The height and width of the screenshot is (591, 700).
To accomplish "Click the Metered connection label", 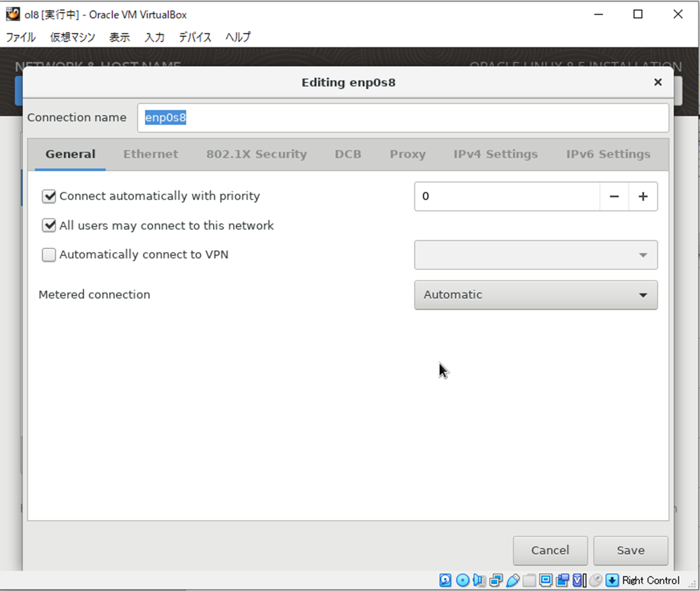I will (x=94, y=295).
